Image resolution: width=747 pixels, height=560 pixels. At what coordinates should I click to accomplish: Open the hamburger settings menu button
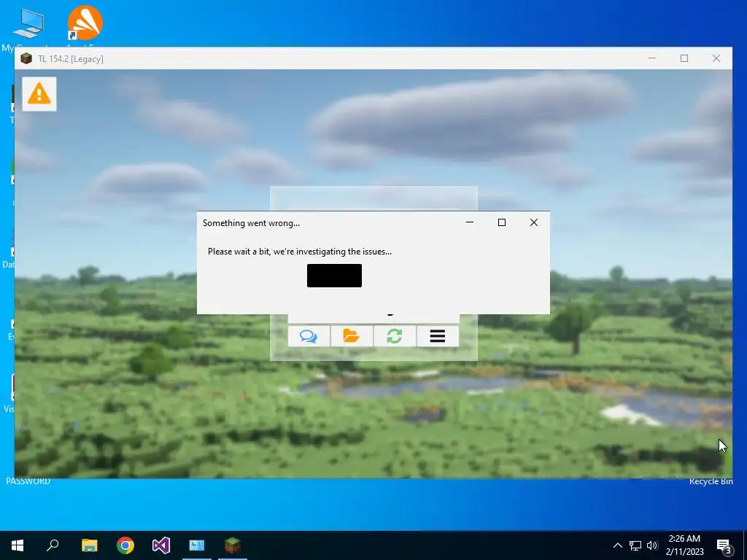[x=438, y=336]
